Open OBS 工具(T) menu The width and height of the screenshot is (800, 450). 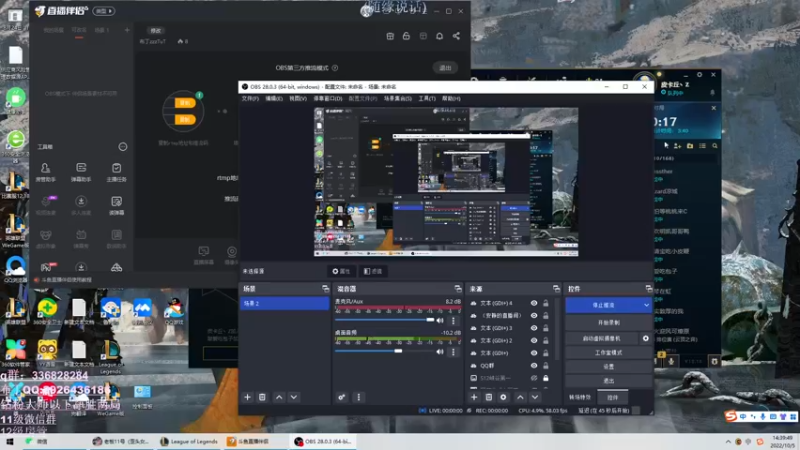(x=427, y=98)
